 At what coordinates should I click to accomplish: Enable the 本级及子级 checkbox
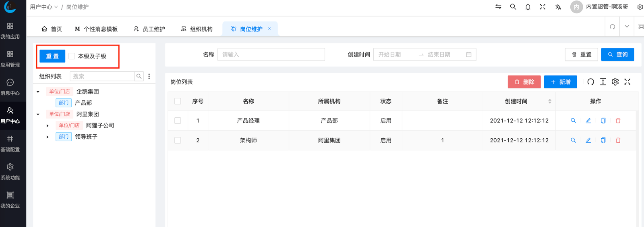[72, 56]
